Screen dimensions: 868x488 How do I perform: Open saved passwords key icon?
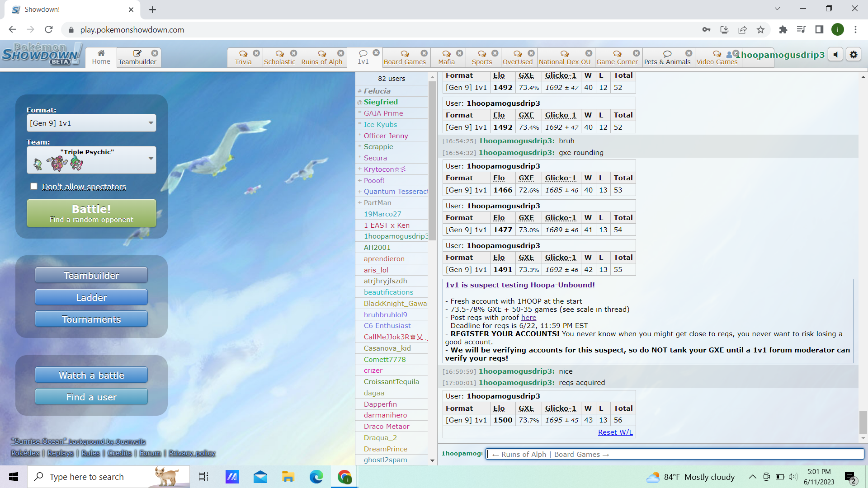click(706, 30)
